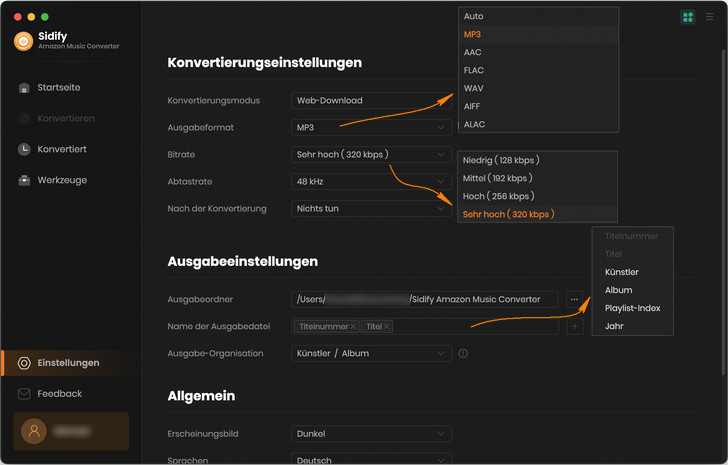728x465 pixels.
Task: Select AAC output format
Action: 538,52
